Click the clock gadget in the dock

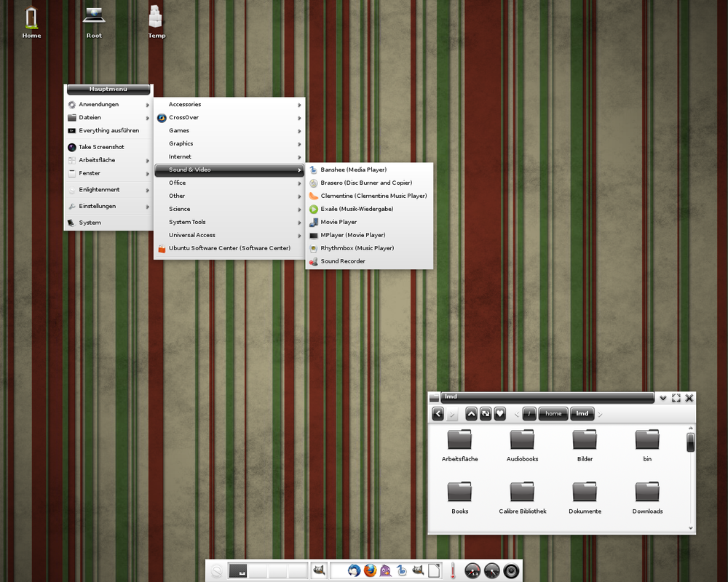(x=491, y=571)
